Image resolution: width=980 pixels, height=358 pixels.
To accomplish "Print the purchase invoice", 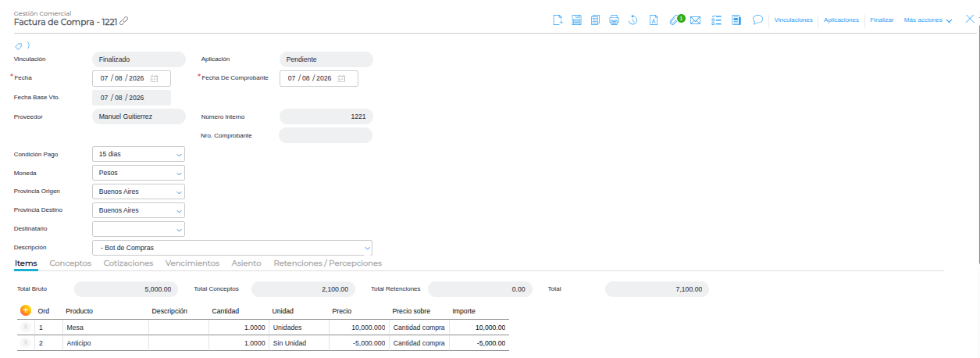I will tap(614, 20).
